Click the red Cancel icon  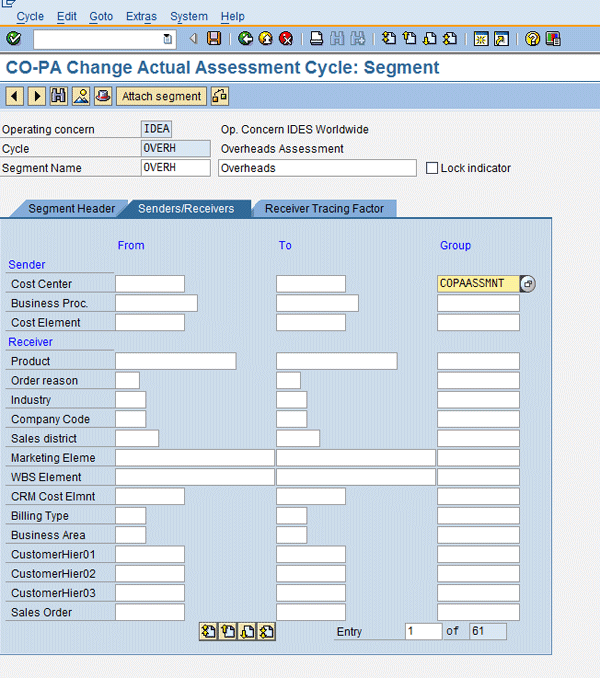click(286, 39)
